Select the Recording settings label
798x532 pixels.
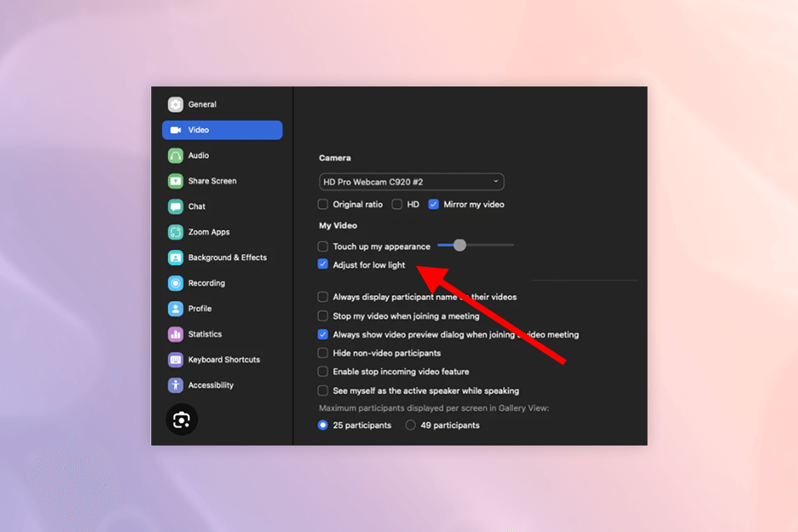[207, 283]
